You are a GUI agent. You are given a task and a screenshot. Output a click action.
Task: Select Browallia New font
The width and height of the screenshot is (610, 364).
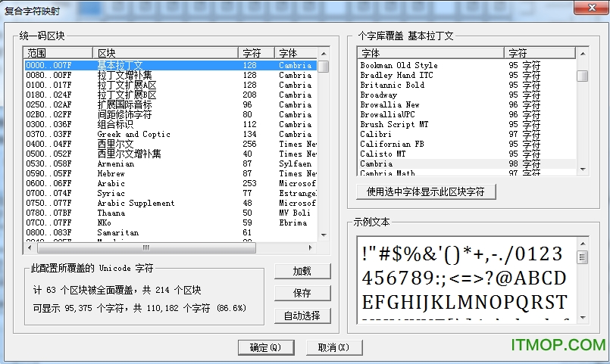tap(467, 104)
